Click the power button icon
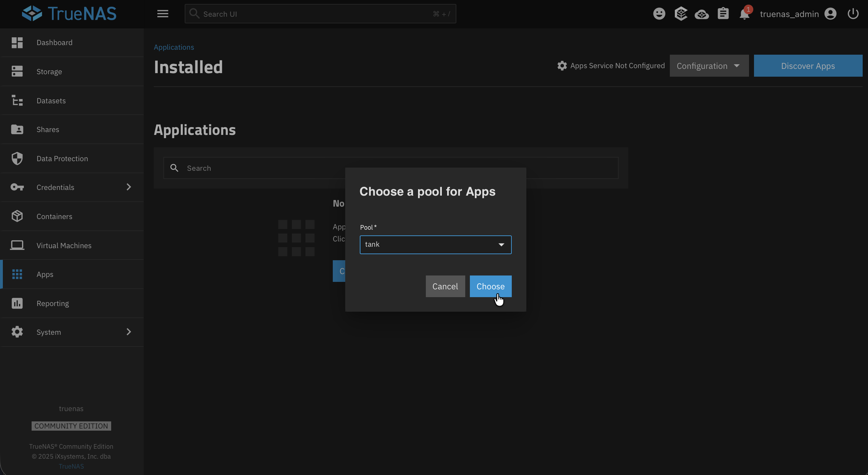Image resolution: width=868 pixels, height=475 pixels. (x=853, y=14)
